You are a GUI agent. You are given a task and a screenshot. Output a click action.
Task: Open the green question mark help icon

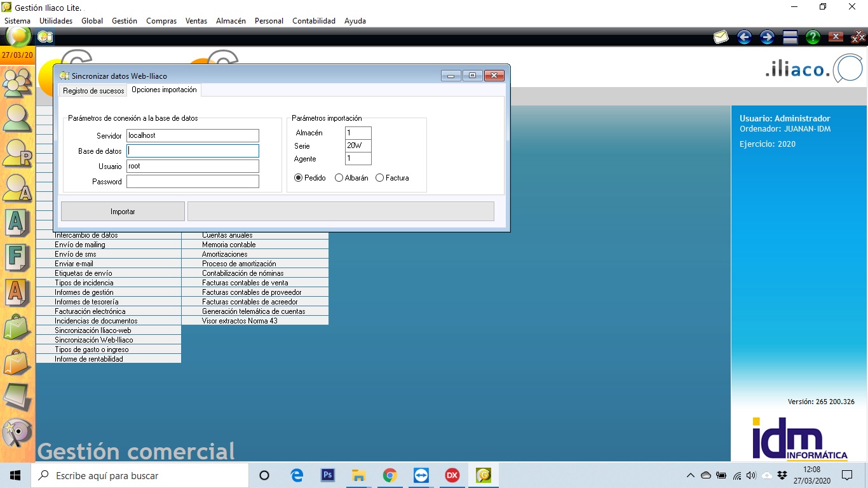point(813,37)
